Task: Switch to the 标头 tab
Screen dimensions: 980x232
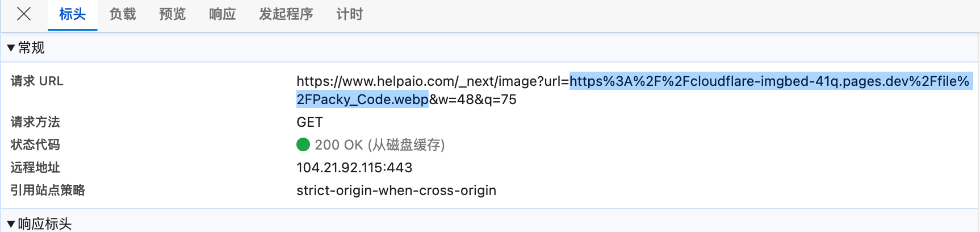Action: [x=73, y=15]
